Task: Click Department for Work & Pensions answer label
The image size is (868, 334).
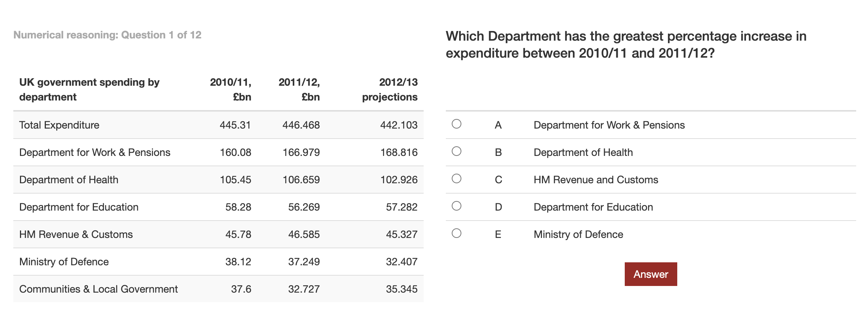Action: click(x=609, y=125)
